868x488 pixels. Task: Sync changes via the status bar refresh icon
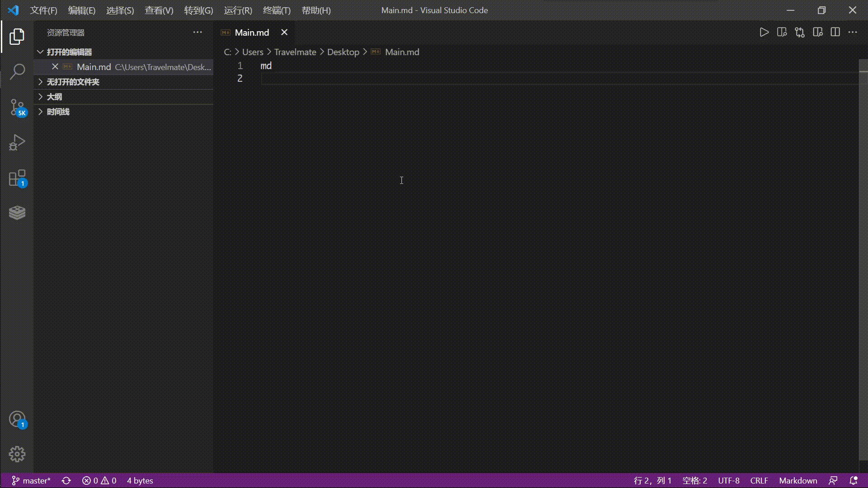pyautogui.click(x=66, y=480)
